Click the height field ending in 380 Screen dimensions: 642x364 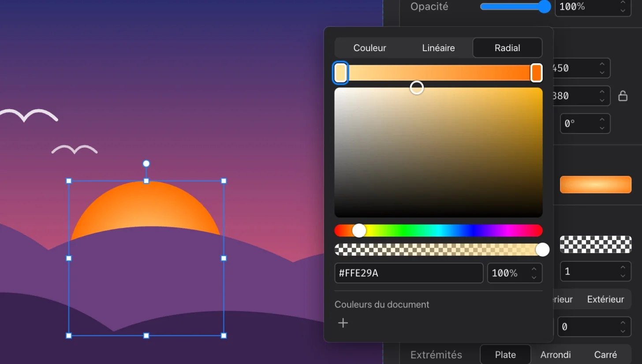(581, 96)
